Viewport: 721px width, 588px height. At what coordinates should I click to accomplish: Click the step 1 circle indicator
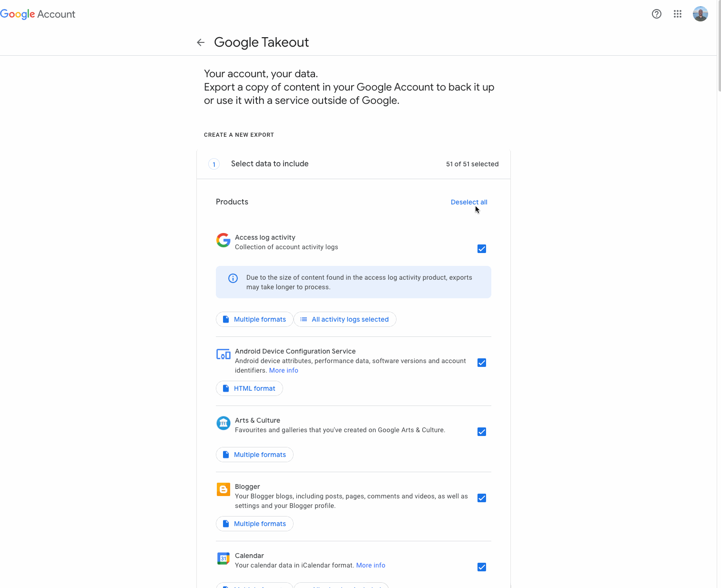pyautogui.click(x=214, y=164)
